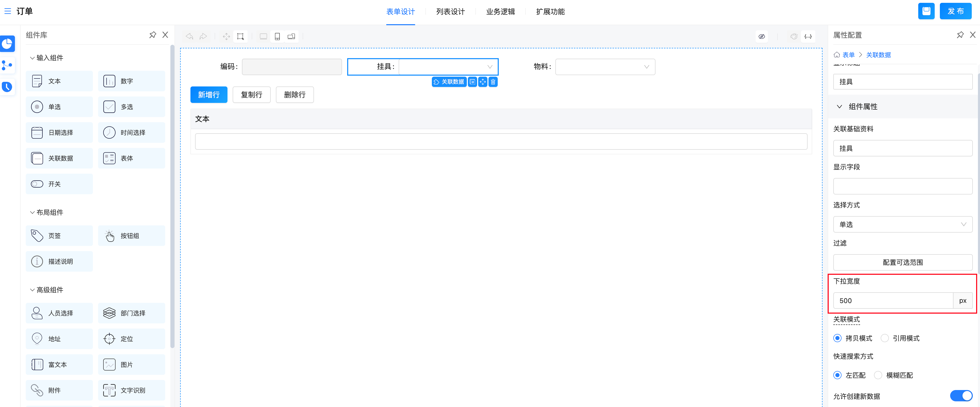The image size is (980, 407).
Task: Click the save icon button beside Publish
Action: (926, 11)
